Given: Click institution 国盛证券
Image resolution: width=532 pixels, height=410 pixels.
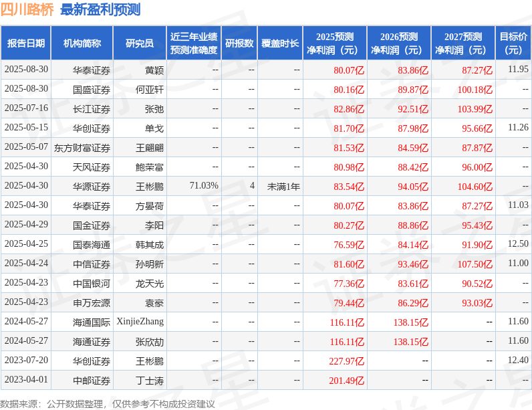Looking at the screenshot, I should tap(92, 90).
